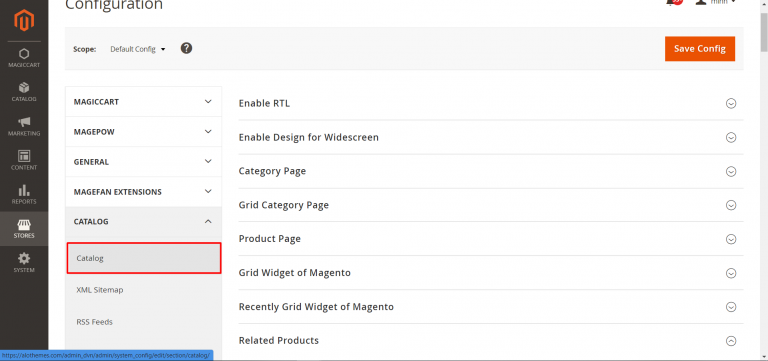Open the Marketing megaphone menu
This screenshot has width=768, height=361.
pos(24,126)
